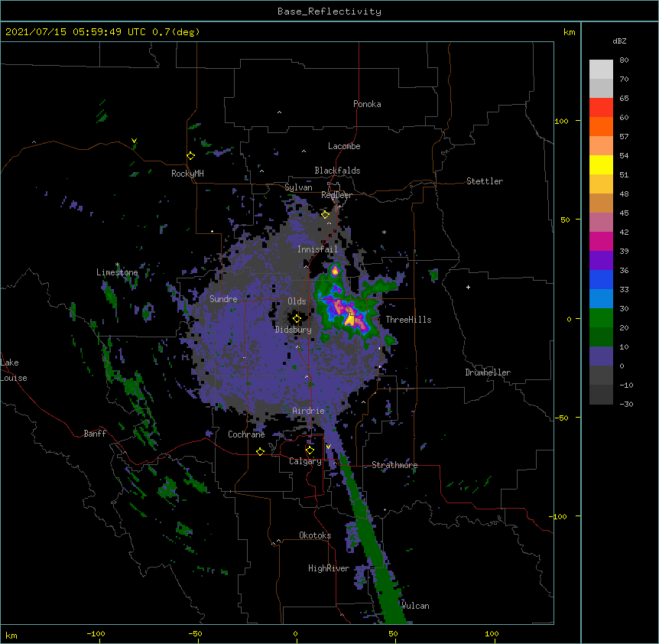
Task: Click the white plus marker west of Drumheller
Action: coord(468,287)
